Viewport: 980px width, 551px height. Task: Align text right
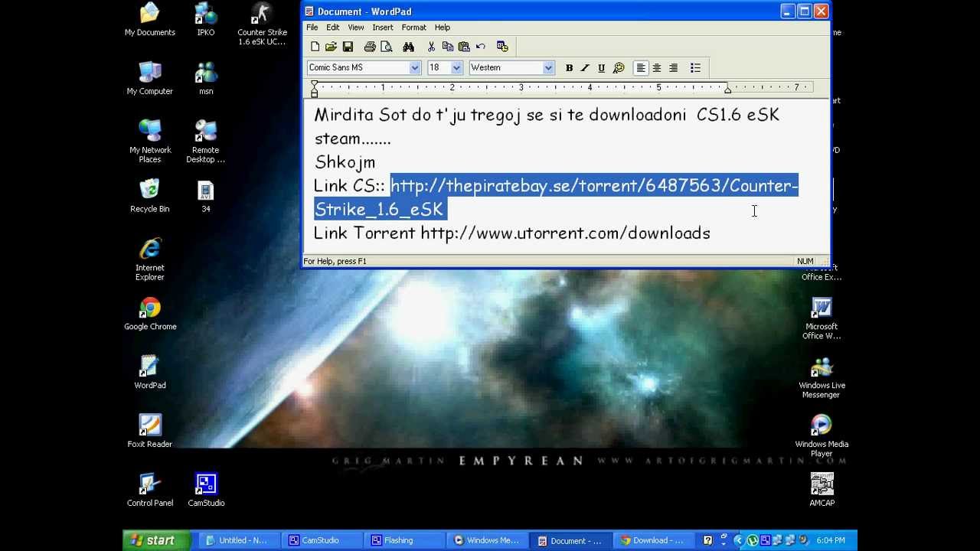tap(674, 68)
